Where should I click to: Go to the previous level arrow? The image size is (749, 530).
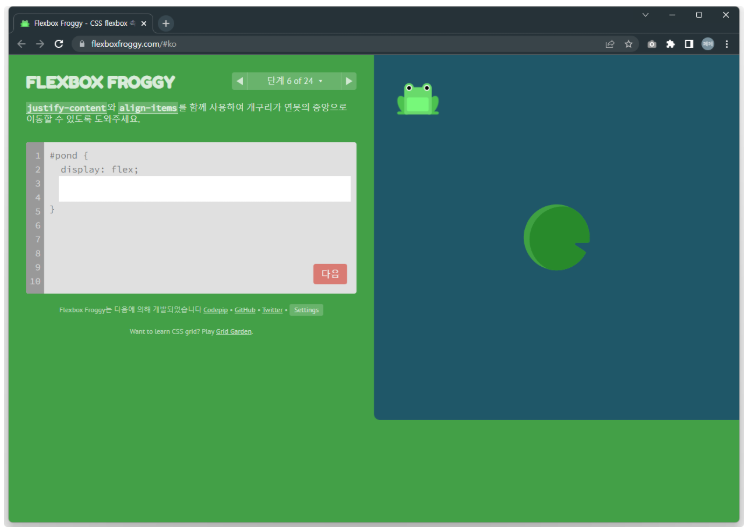tap(240, 81)
